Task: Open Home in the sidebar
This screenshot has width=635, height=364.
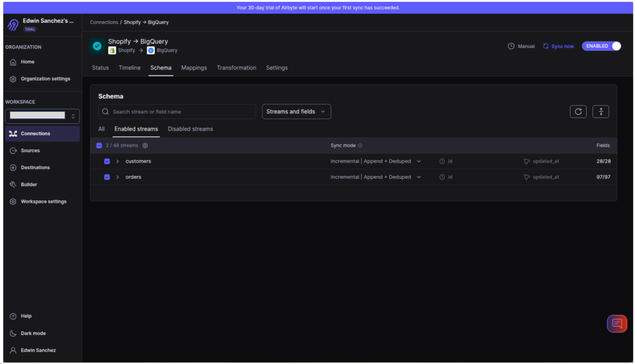Action: click(x=27, y=62)
